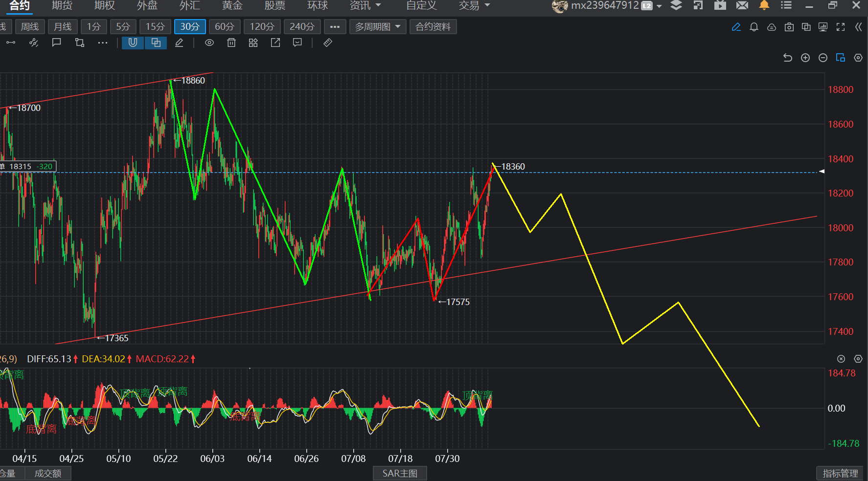Open the 外盘 menu
The width and height of the screenshot is (868, 481).
coord(147,5)
